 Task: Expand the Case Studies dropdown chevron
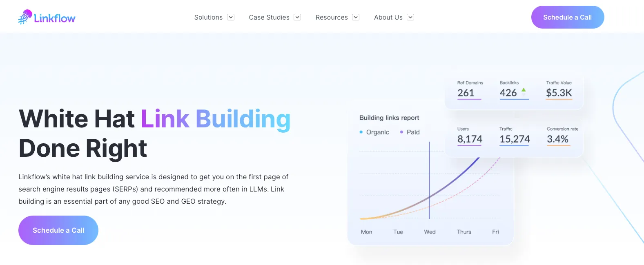click(297, 17)
